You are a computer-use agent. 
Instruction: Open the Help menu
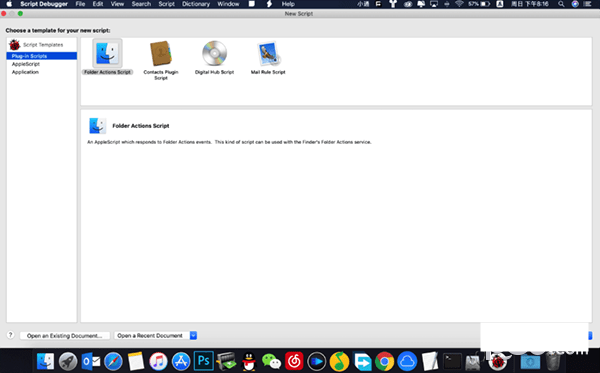coord(288,4)
